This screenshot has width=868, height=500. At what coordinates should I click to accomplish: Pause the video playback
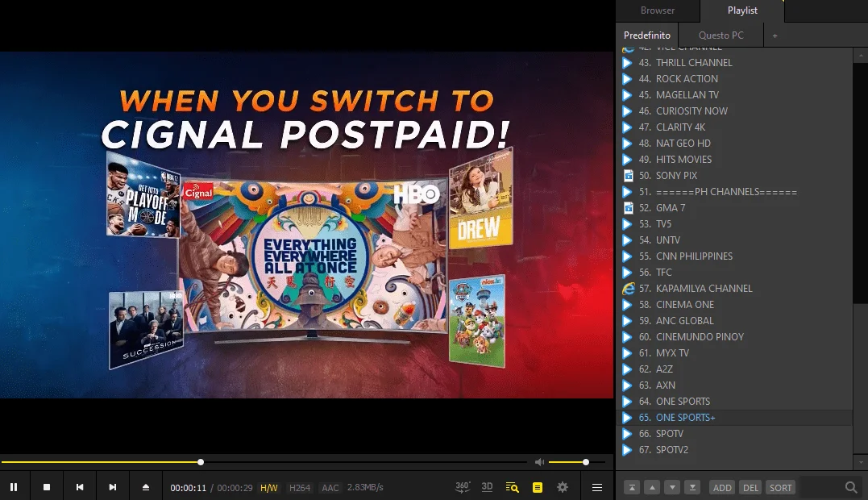(x=14, y=487)
